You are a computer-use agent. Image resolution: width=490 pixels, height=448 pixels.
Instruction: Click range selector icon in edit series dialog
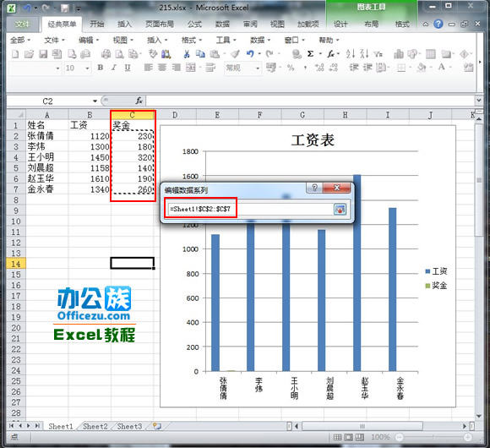coord(340,209)
